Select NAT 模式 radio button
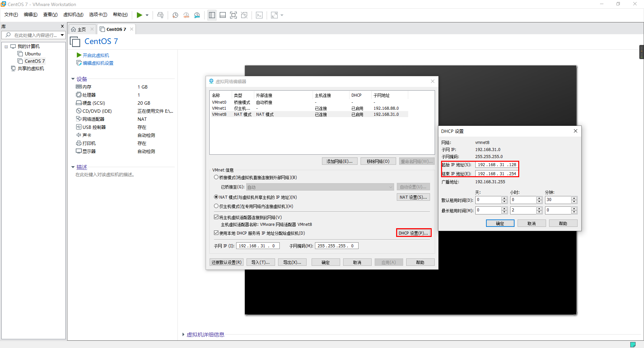 [x=216, y=197]
